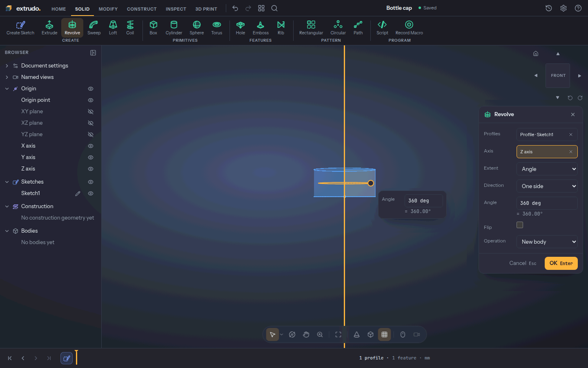
Task: Select the Rib feature
Action: (281, 28)
